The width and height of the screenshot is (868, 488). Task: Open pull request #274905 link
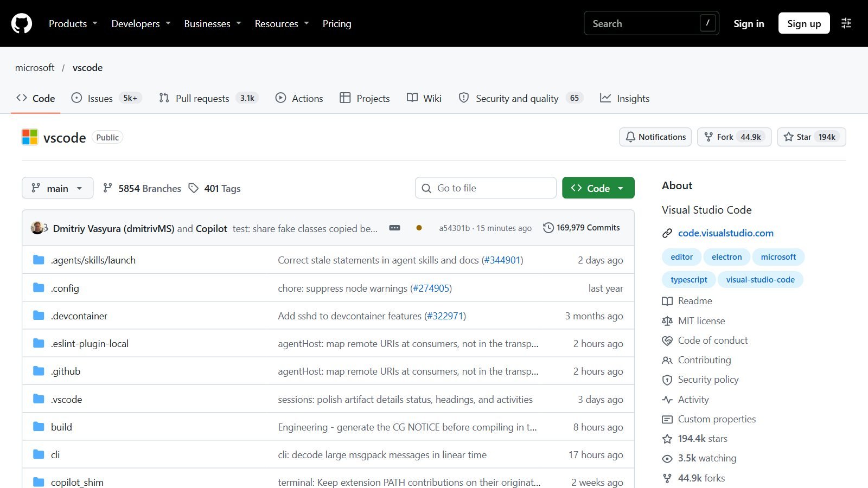432,288
